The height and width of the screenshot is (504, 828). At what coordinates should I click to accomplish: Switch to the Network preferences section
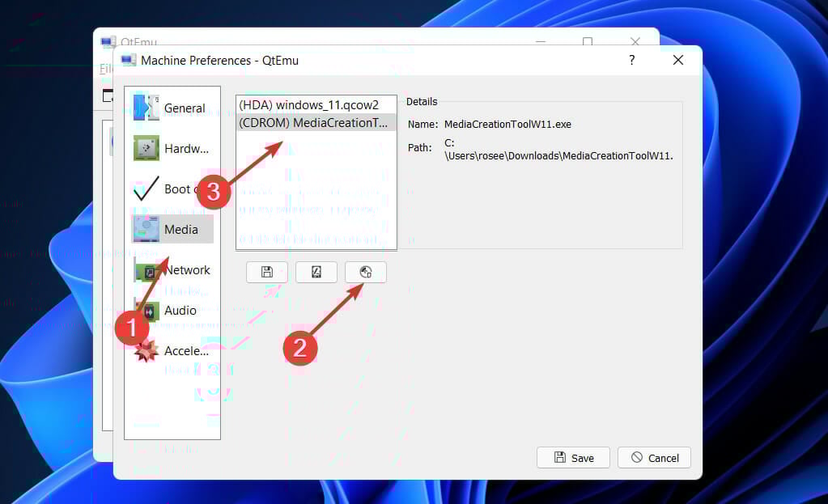(x=172, y=269)
